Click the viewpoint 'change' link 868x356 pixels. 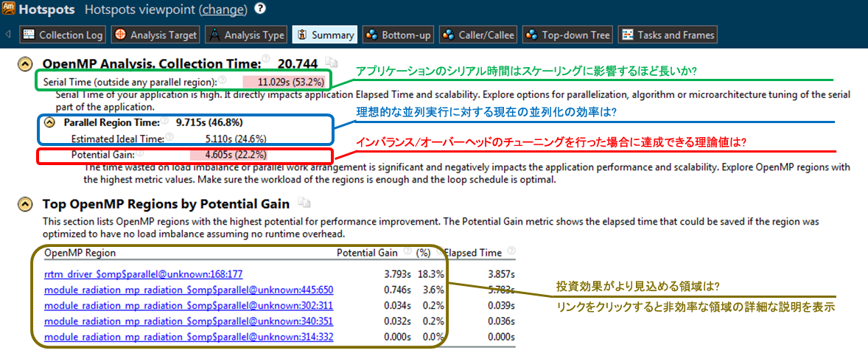click(x=224, y=10)
